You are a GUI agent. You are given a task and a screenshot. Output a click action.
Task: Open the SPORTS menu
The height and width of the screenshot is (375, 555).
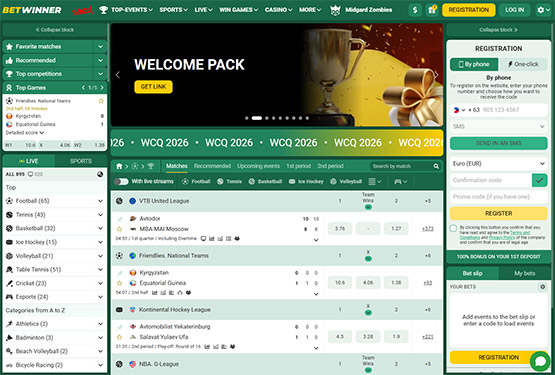click(173, 10)
